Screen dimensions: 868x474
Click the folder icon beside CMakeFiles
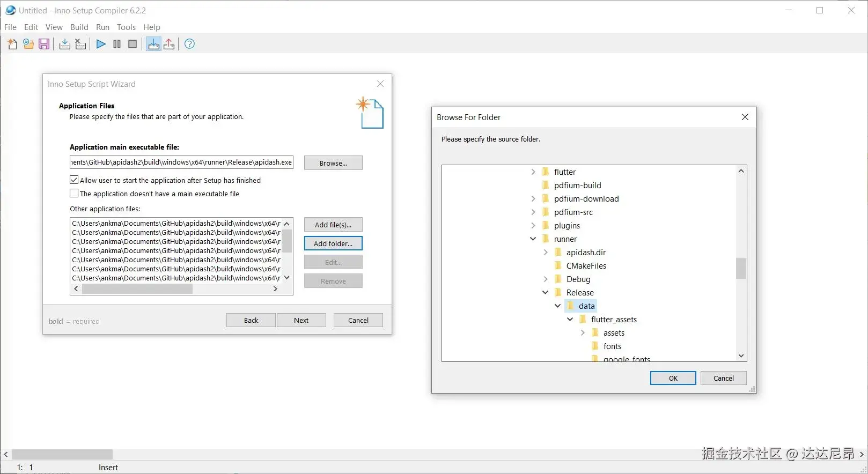click(558, 265)
